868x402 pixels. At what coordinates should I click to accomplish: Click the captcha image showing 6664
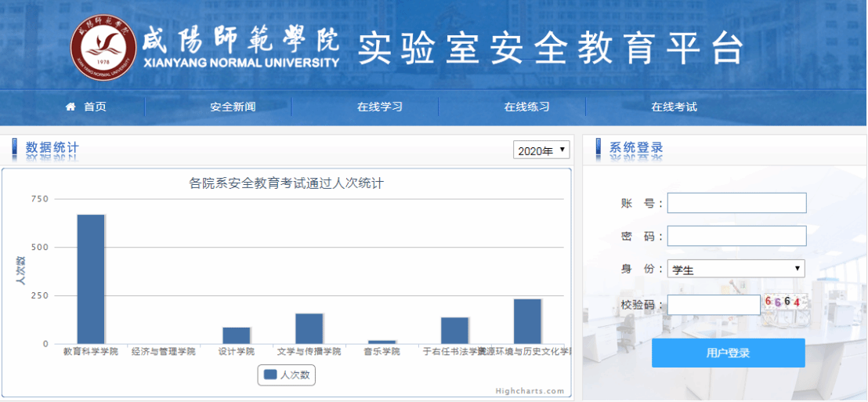pyautogui.click(x=783, y=302)
